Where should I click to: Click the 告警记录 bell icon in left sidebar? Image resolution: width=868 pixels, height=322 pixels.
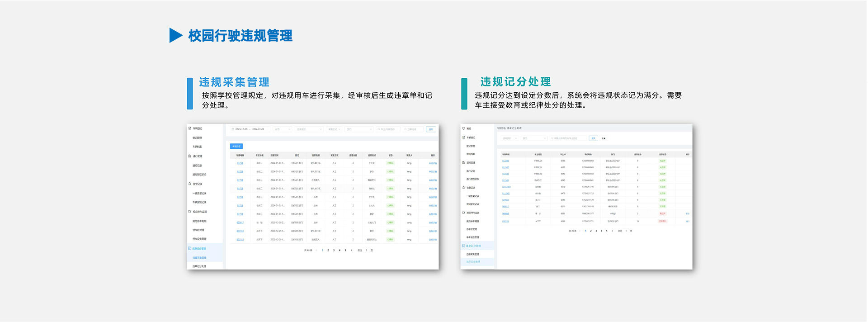click(190, 184)
